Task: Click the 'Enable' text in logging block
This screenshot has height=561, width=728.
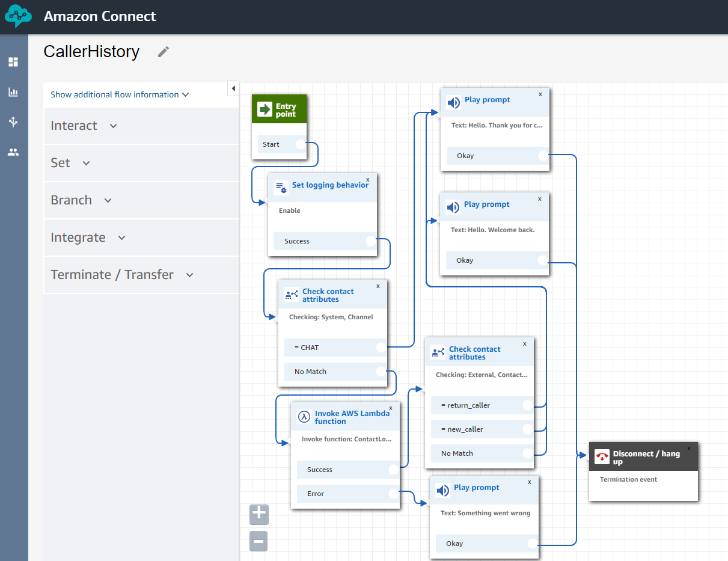Action: click(290, 210)
